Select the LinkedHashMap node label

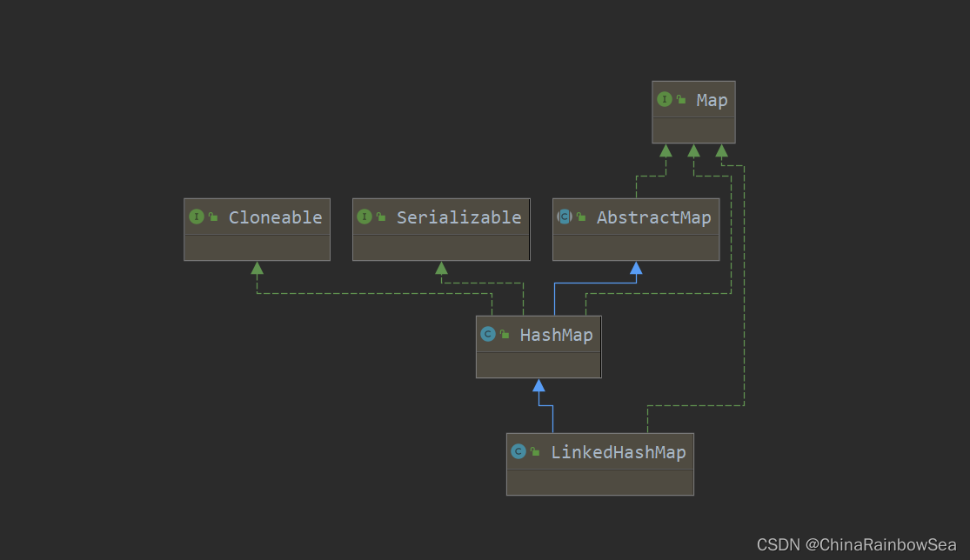[x=618, y=452]
